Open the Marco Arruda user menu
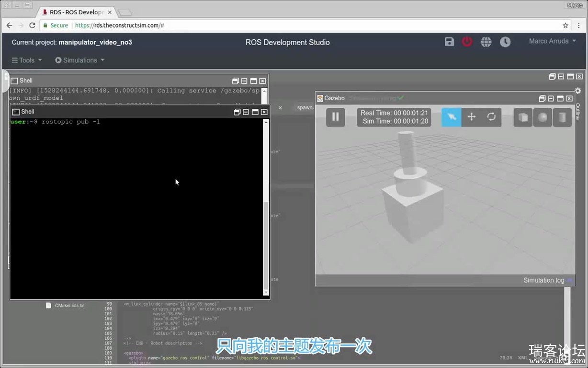The height and width of the screenshot is (368, 588). [553, 41]
